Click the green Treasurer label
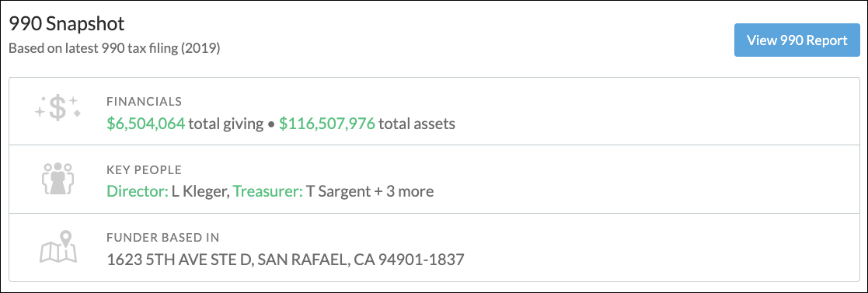The image size is (868, 293). tap(268, 192)
